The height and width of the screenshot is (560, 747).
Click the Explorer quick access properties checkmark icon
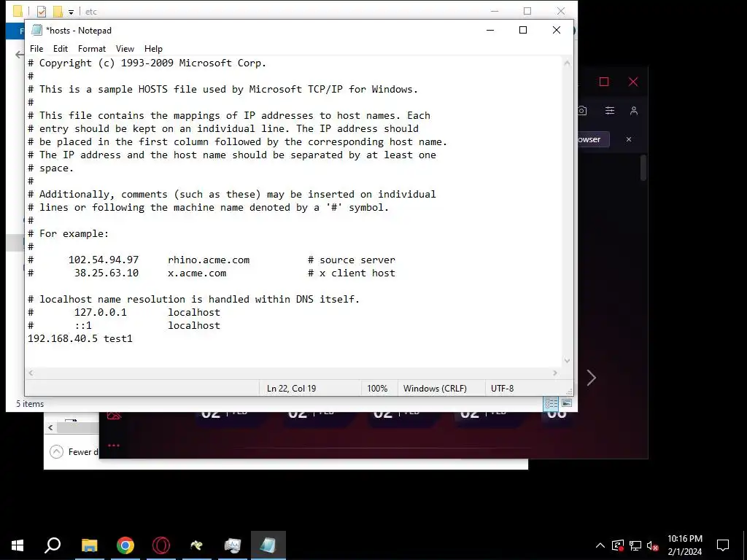coord(42,12)
